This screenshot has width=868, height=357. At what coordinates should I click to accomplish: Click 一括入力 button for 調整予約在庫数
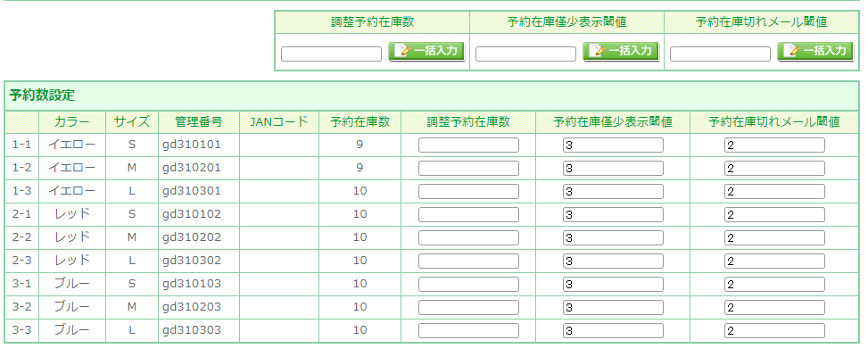pyautogui.click(x=426, y=52)
